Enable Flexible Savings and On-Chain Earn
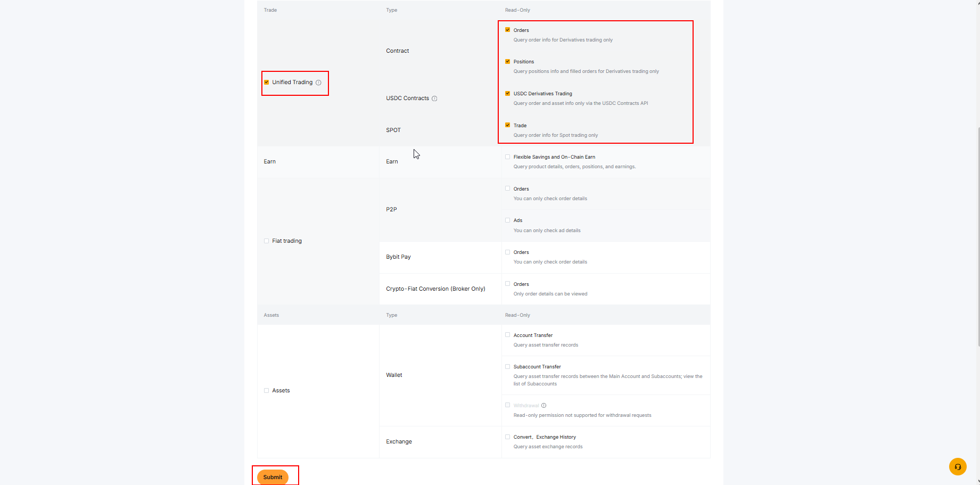Screen dimensions: 980x485 coord(508,157)
